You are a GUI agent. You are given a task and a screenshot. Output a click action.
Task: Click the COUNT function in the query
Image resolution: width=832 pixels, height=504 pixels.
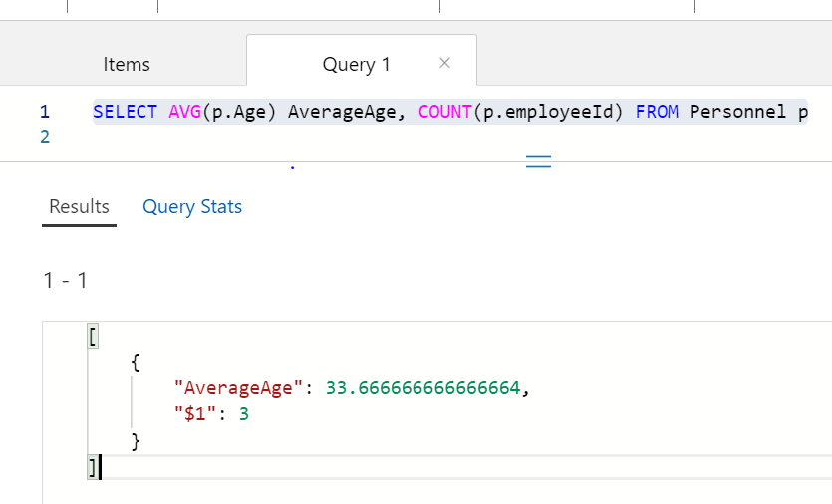point(442,112)
